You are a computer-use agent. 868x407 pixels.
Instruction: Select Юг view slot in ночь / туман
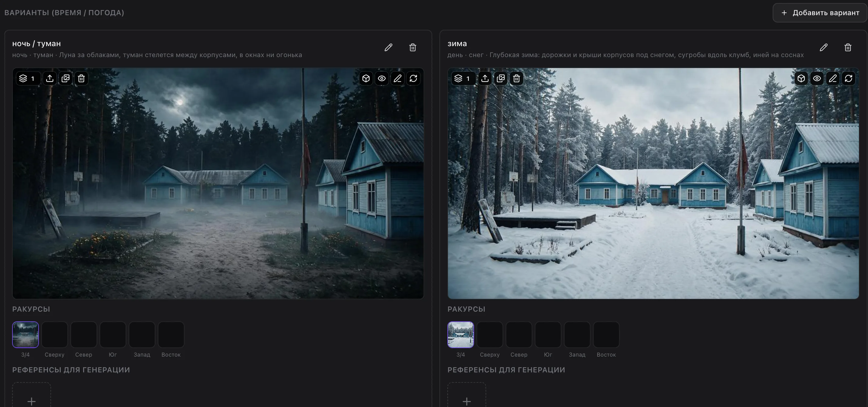click(113, 334)
